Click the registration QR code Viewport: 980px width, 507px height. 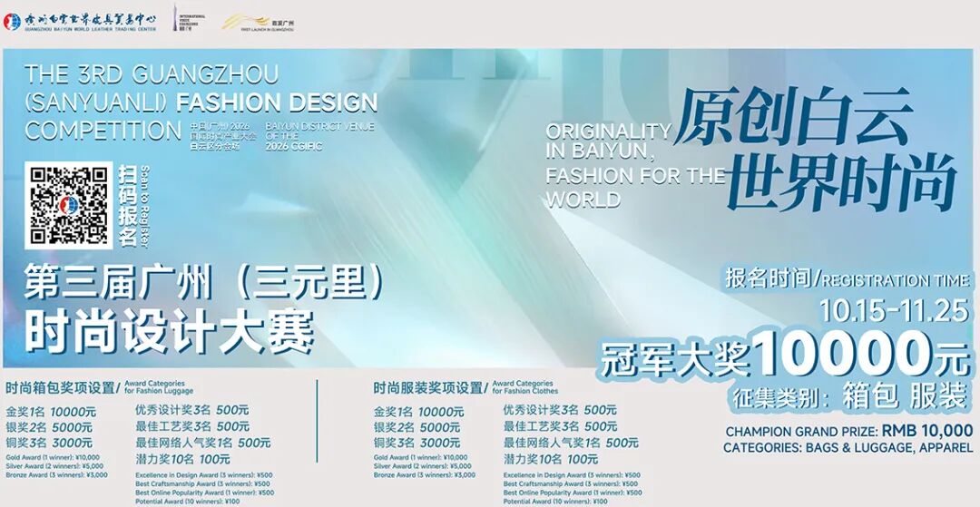(x=69, y=205)
